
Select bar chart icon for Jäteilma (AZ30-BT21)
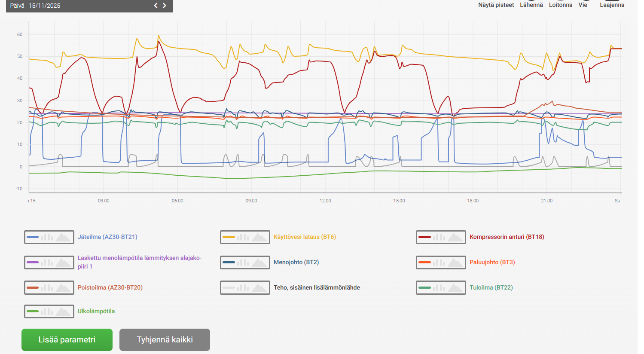(47, 237)
